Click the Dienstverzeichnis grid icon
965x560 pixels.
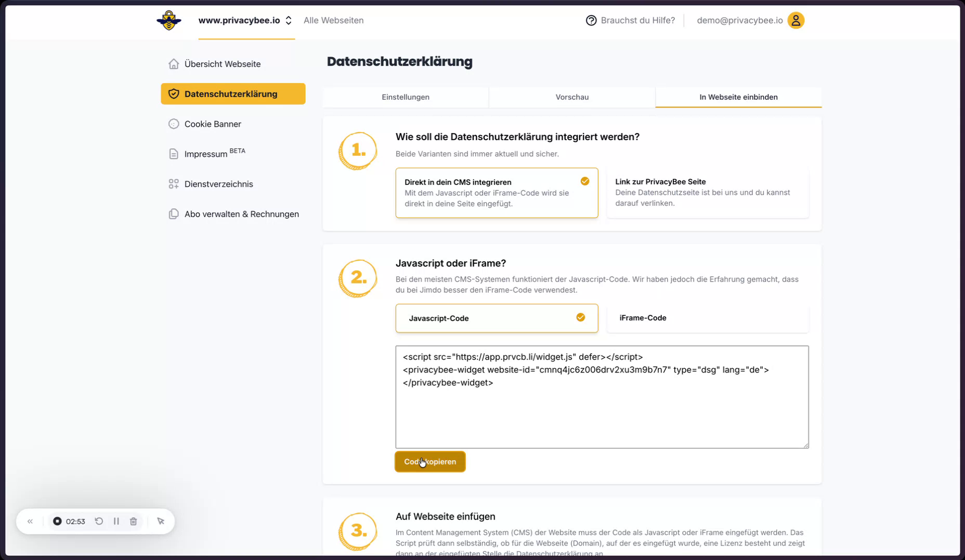(x=174, y=184)
